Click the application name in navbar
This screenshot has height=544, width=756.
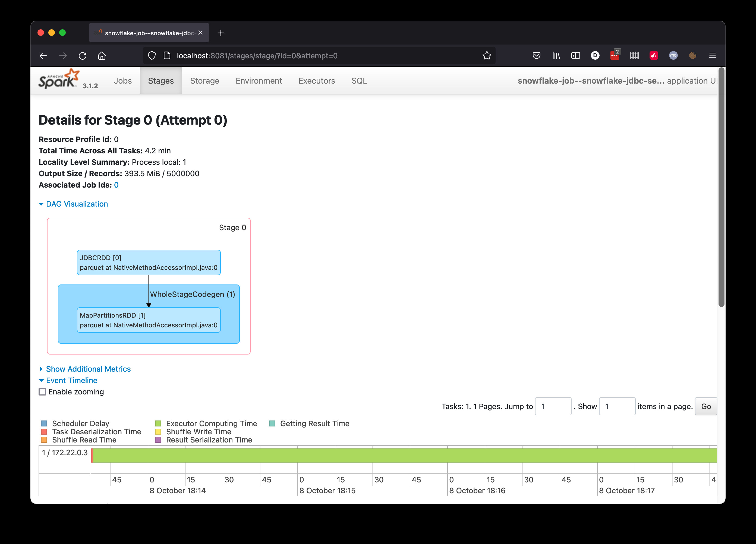tap(591, 81)
